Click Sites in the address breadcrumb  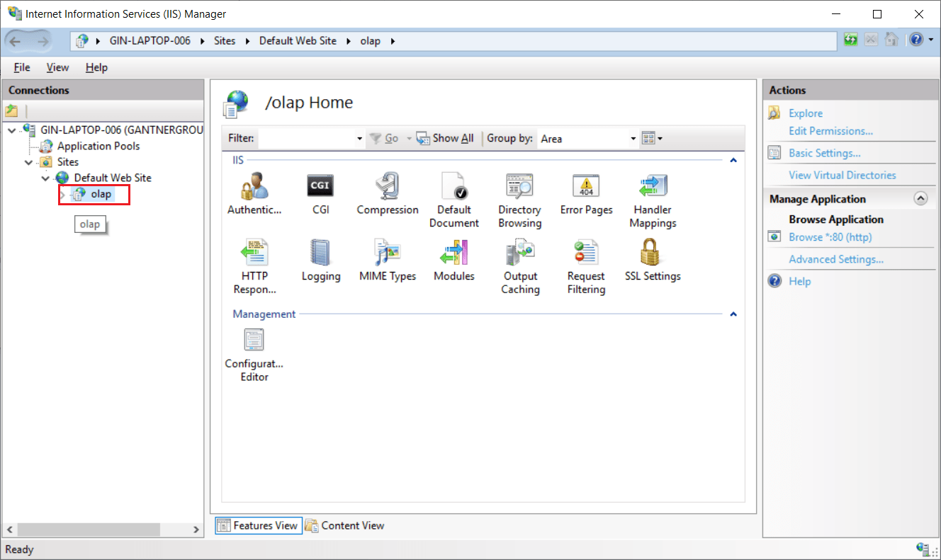pyautogui.click(x=225, y=40)
